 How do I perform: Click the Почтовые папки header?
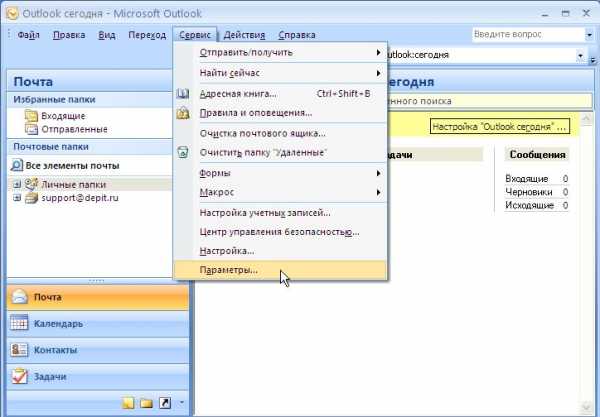(x=90, y=147)
